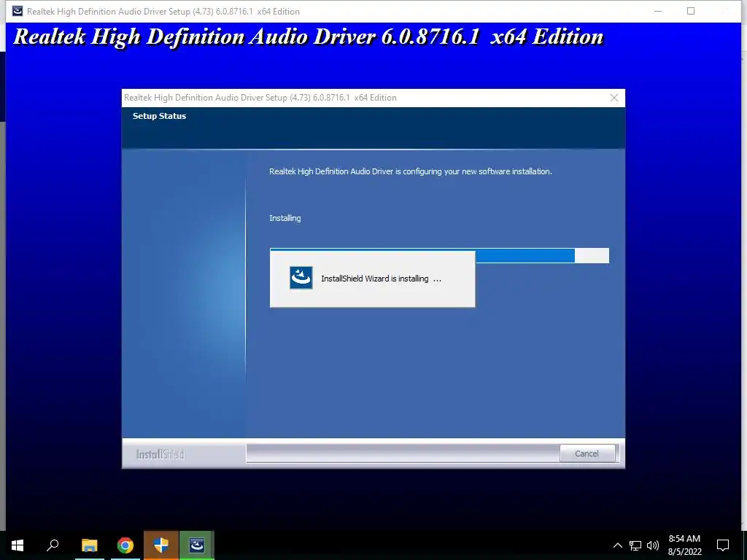Click the InstallShield Wizard installing icon

point(301,278)
